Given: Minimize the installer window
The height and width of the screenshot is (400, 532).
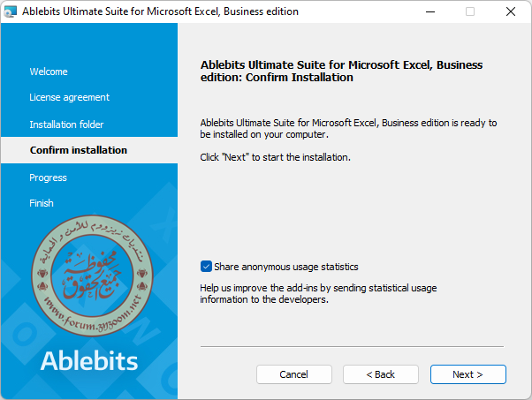Looking at the screenshot, I should [x=430, y=11].
